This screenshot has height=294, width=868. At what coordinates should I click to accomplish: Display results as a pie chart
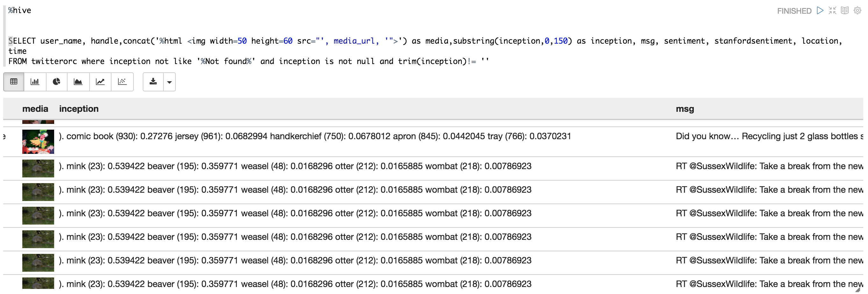(56, 82)
